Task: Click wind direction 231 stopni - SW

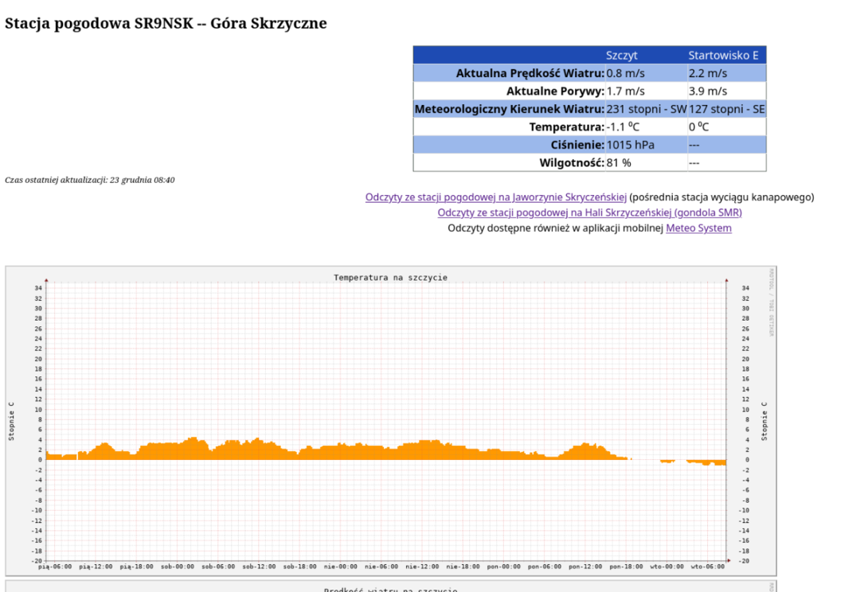Action: 647,109
